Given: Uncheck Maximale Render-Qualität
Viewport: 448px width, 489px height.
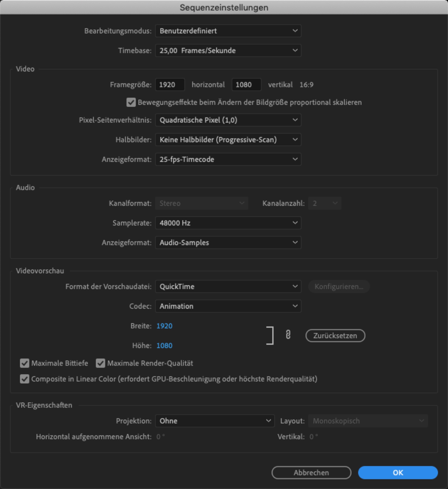Looking at the screenshot, I should point(100,363).
